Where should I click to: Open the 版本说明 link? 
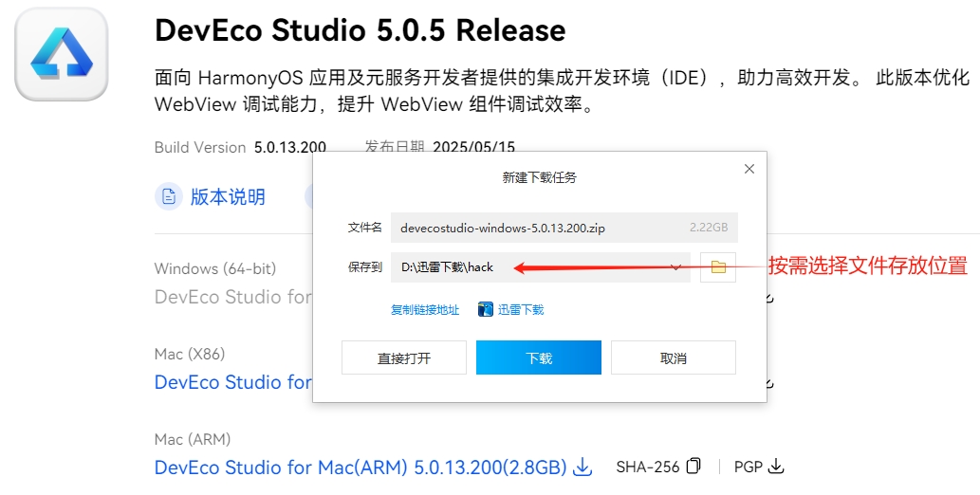(x=228, y=197)
